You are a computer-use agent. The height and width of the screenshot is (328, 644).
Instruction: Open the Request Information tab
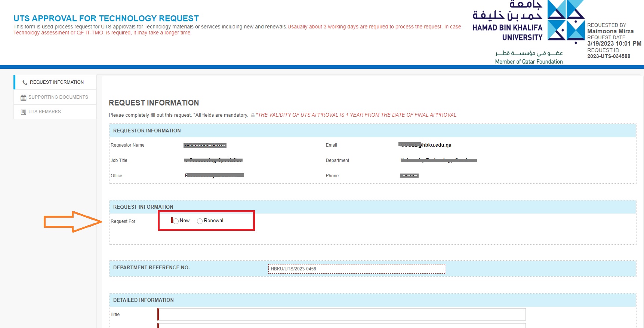coord(55,82)
